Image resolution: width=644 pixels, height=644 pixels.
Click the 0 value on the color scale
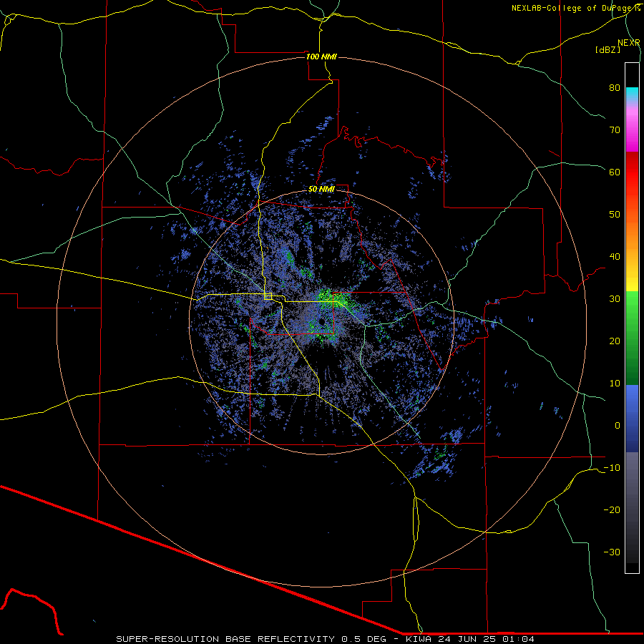[x=618, y=426]
